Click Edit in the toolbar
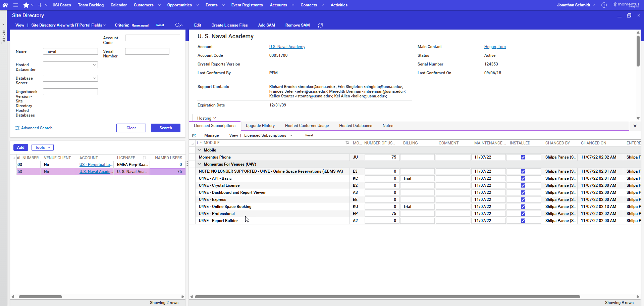The width and height of the screenshot is (644, 306). [198, 25]
